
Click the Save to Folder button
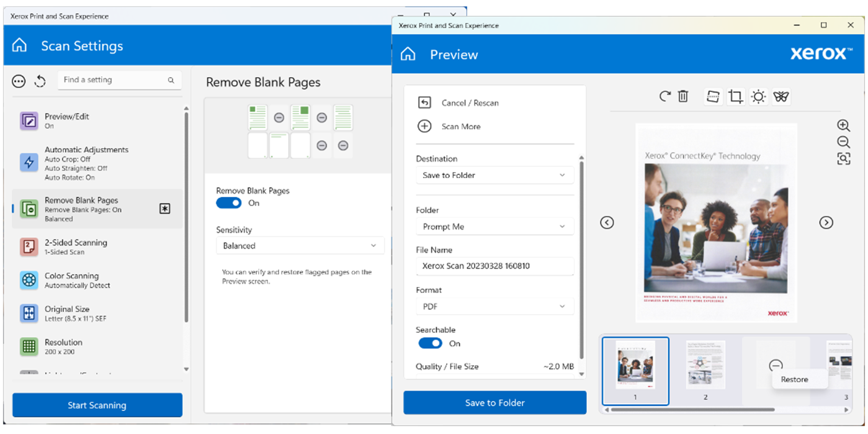click(x=495, y=402)
